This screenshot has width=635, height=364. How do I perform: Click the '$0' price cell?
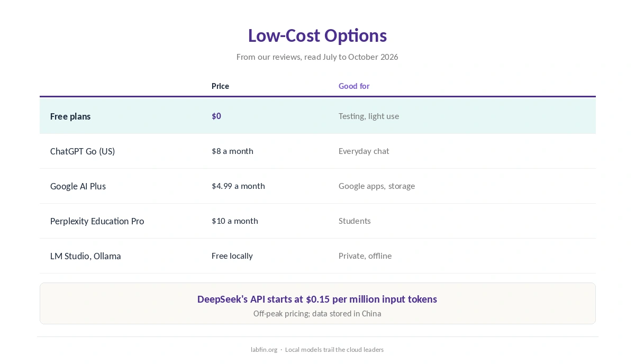[216, 116]
